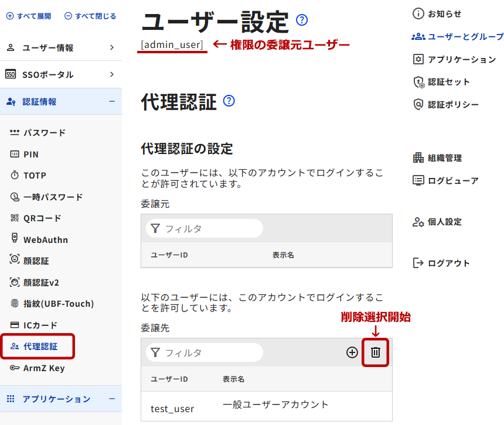This screenshot has width=504, height=425.
Task: Expand the ユーザー情報 section
Action: 60,48
